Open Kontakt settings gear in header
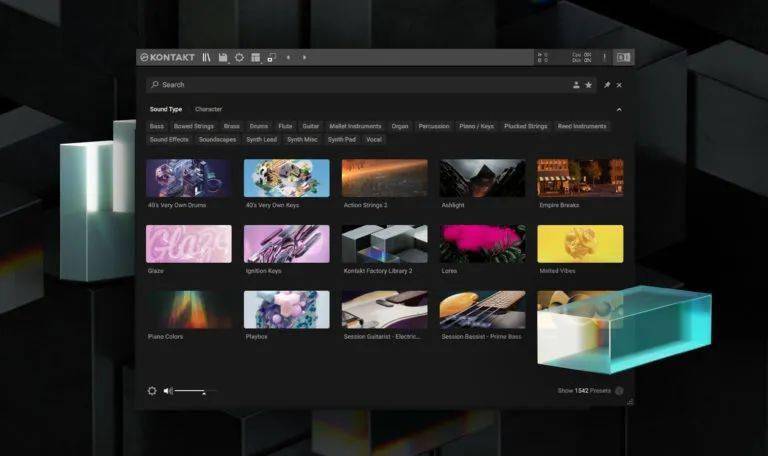 (x=239, y=57)
